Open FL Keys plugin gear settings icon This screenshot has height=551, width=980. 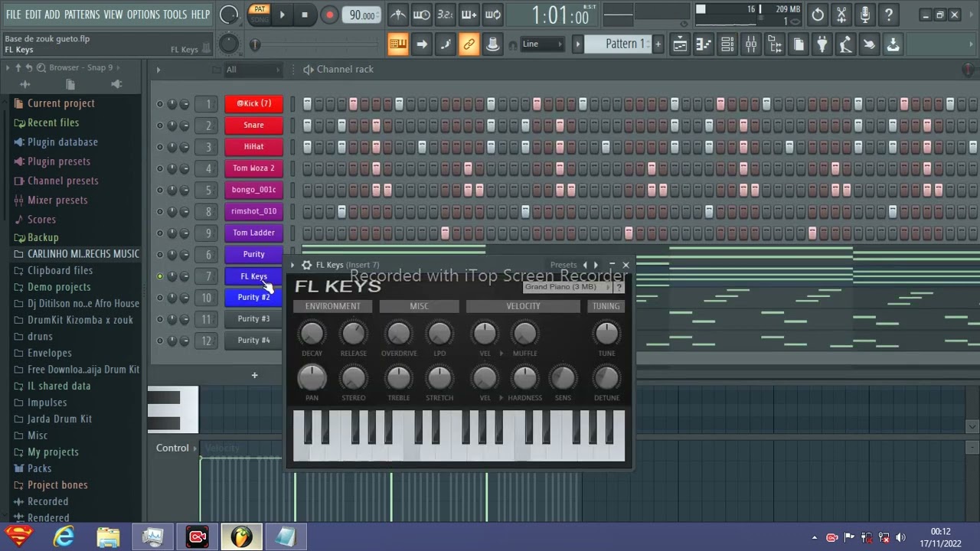point(306,265)
